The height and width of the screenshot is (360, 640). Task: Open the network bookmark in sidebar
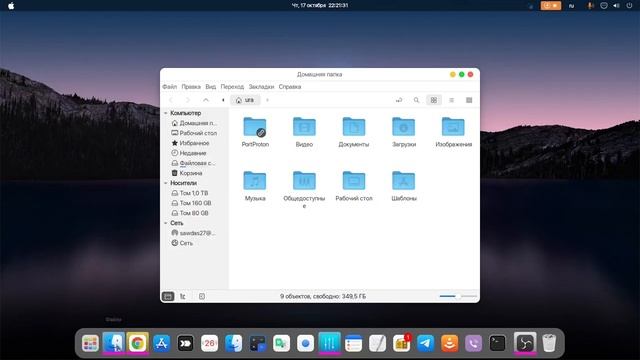coord(194,233)
